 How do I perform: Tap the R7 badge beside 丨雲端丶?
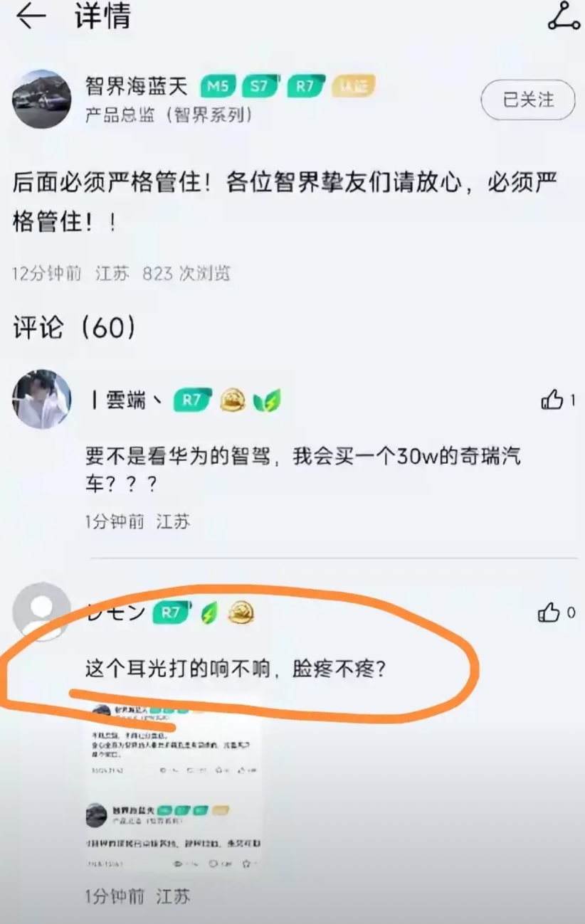click(194, 400)
